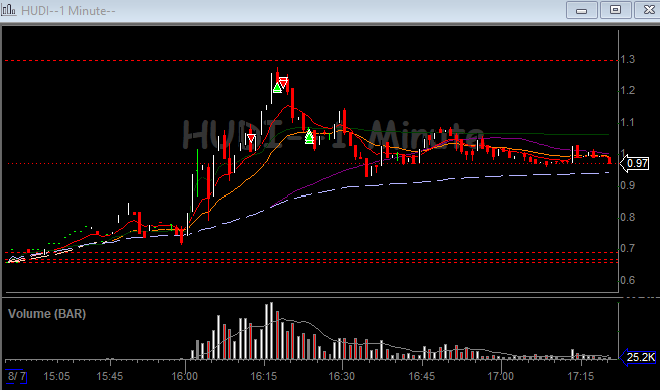The width and height of the screenshot is (660, 390).
Task: Click the 17:00 time axis label
Action: (x=500, y=376)
